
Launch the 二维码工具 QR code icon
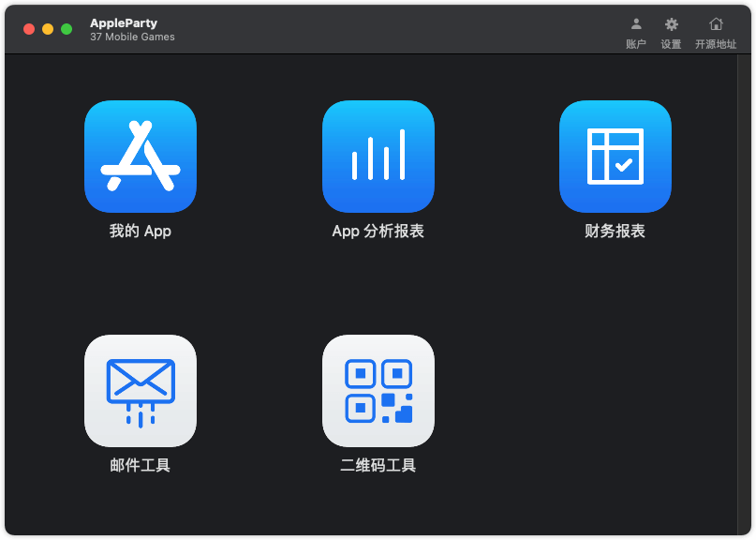378,391
